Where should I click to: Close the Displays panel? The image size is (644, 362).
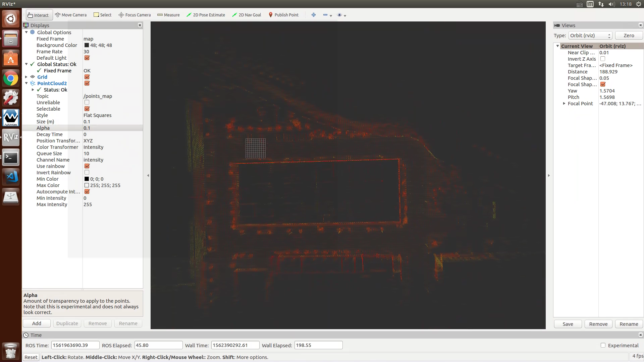[140, 25]
